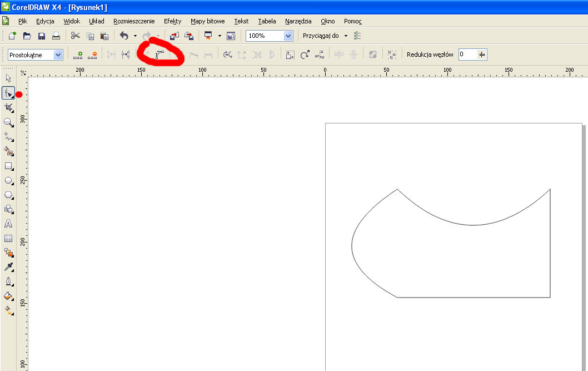Click the Convert line to curve icon
Viewport: 588px width, 371px height.
click(160, 55)
